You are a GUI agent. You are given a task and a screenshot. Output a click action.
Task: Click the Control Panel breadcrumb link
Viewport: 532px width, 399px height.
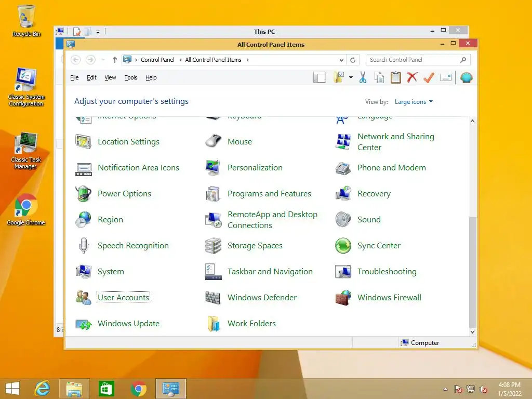[157, 60]
